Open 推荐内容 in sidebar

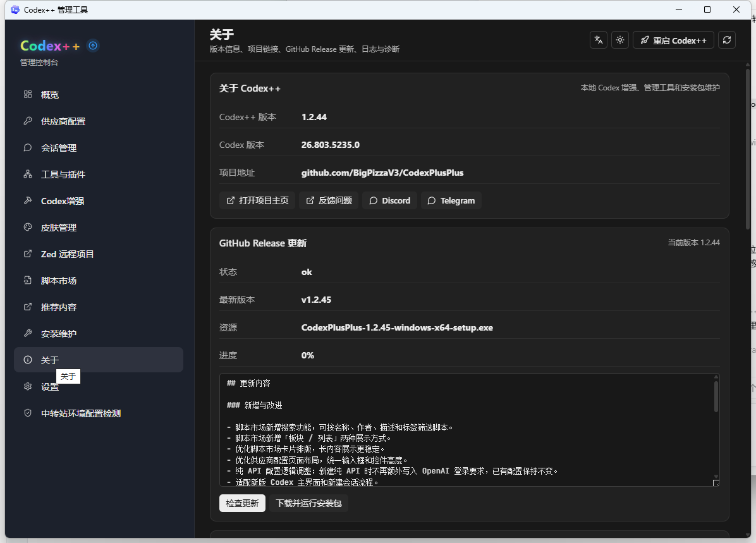pos(99,307)
